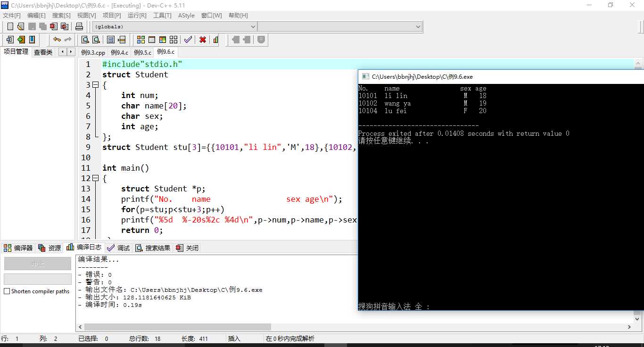
Task: Click the 插入 insert mode status bar entry
Action: coord(234,339)
